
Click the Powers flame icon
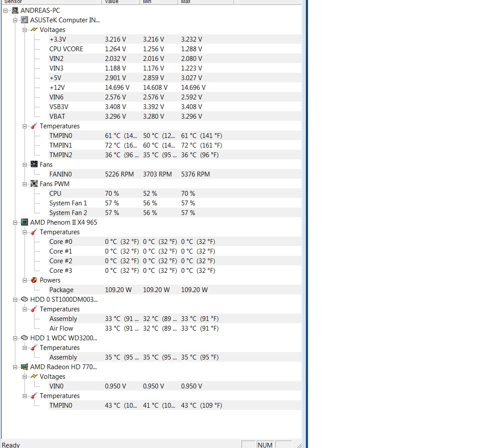34,280
